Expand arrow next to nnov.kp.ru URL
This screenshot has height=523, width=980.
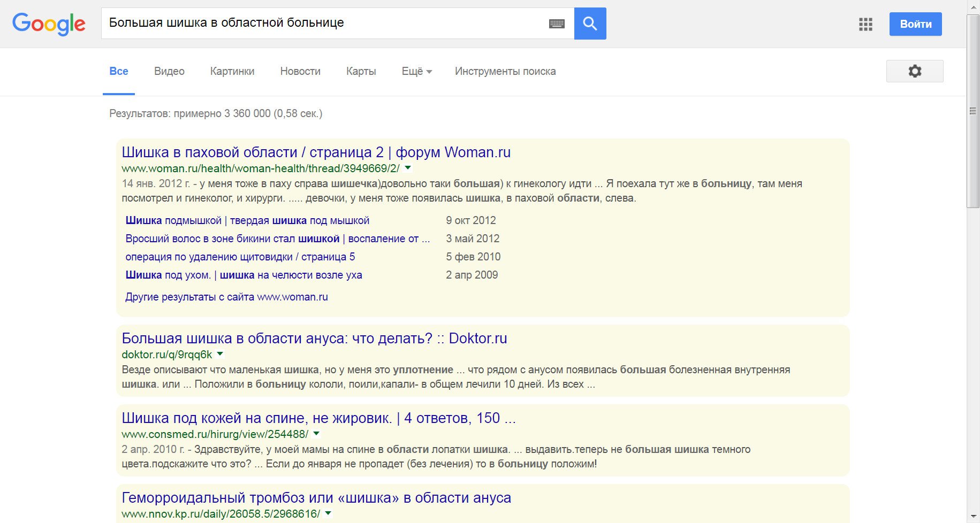[x=328, y=513]
